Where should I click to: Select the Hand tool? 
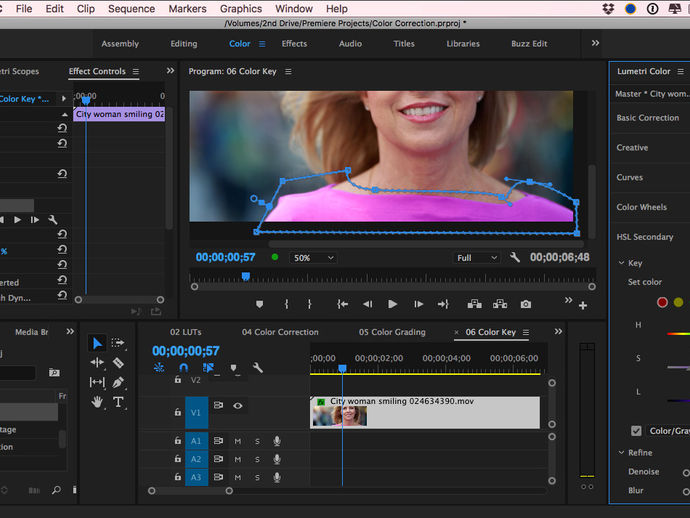point(97,402)
